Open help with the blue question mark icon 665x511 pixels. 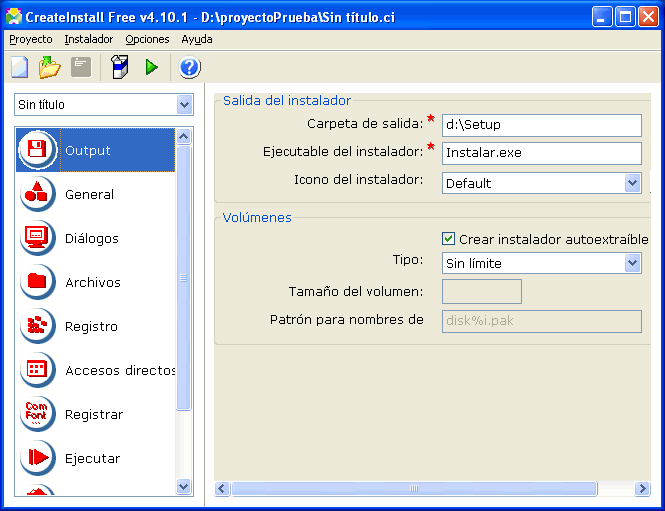pyautogui.click(x=189, y=67)
